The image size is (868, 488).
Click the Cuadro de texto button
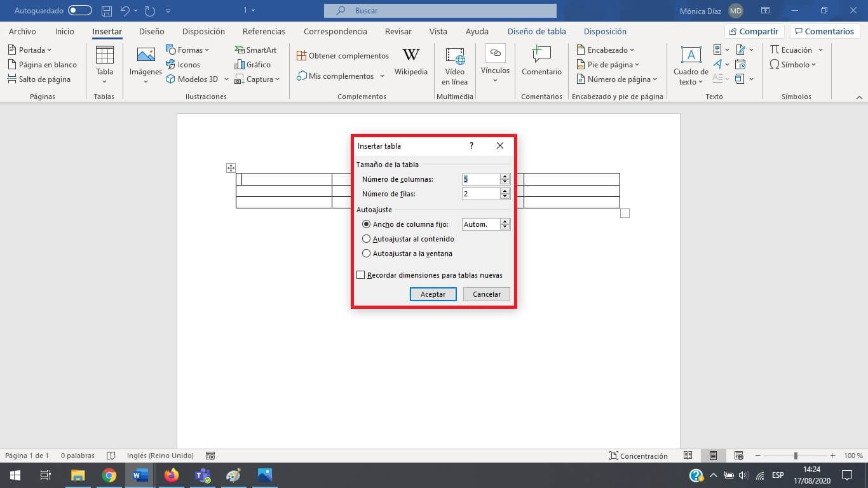point(691,65)
